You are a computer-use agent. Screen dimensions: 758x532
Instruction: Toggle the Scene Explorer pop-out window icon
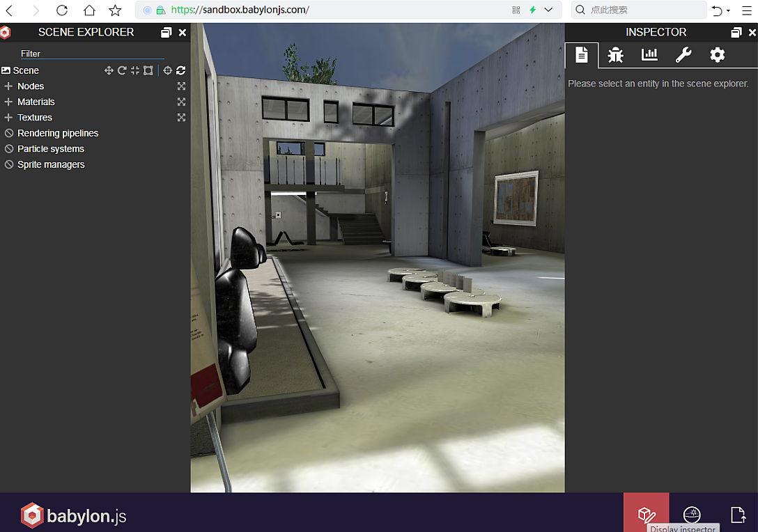pyautogui.click(x=166, y=32)
